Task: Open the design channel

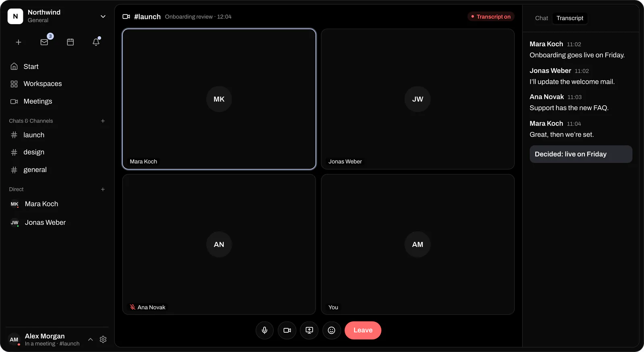Action: (57, 152)
